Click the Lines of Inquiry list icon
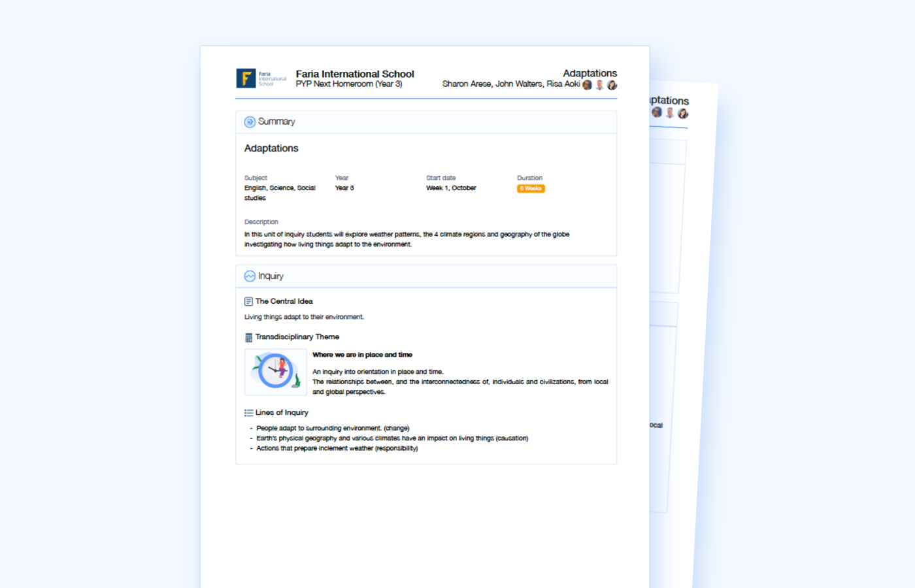 248,413
